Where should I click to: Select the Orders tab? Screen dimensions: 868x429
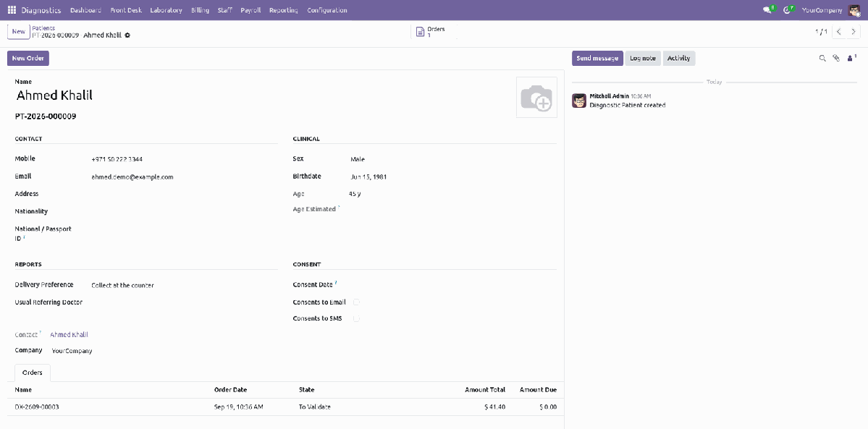32,373
